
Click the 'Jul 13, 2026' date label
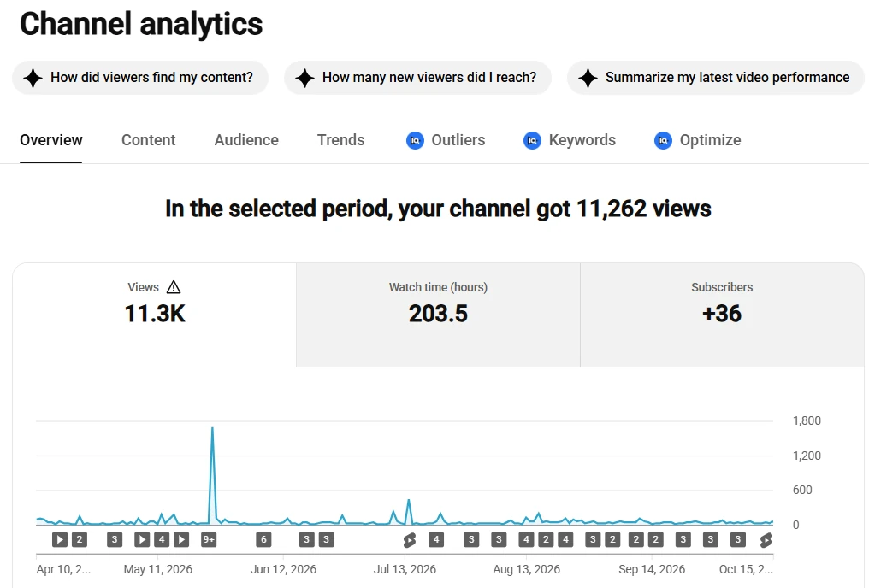[405, 569]
